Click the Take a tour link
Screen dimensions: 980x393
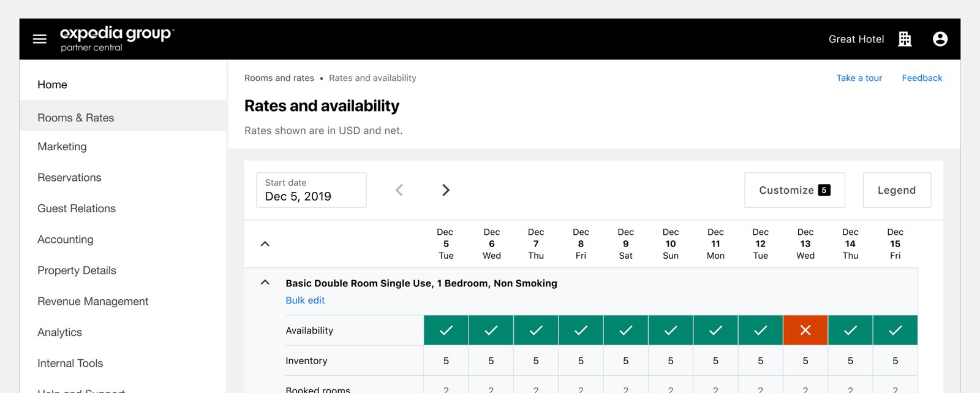(859, 78)
